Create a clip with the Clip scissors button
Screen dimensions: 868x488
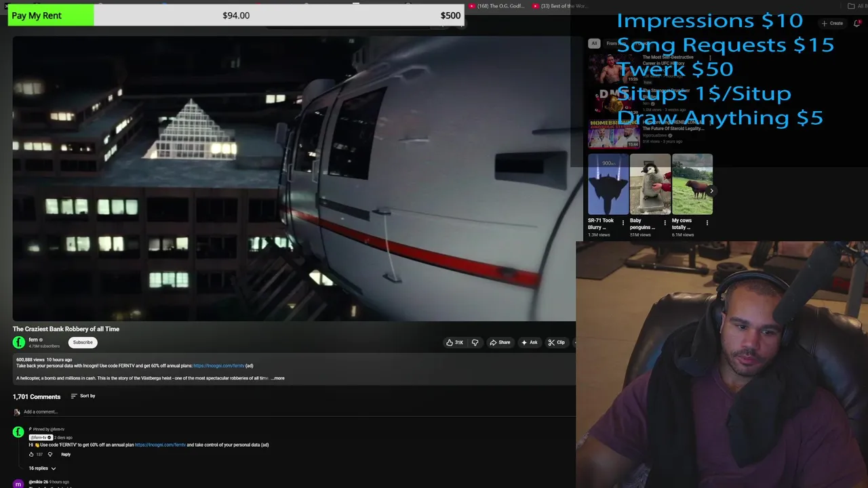click(x=556, y=342)
